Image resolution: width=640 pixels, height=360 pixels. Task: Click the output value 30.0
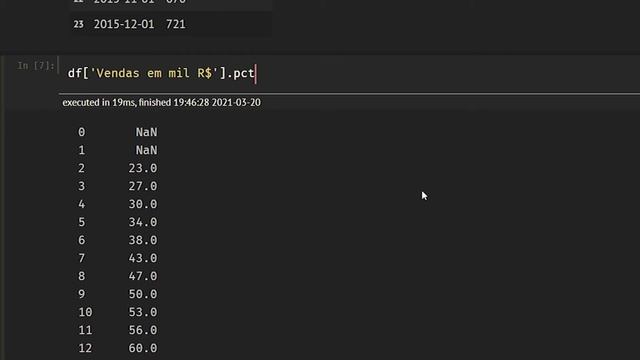(x=143, y=204)
